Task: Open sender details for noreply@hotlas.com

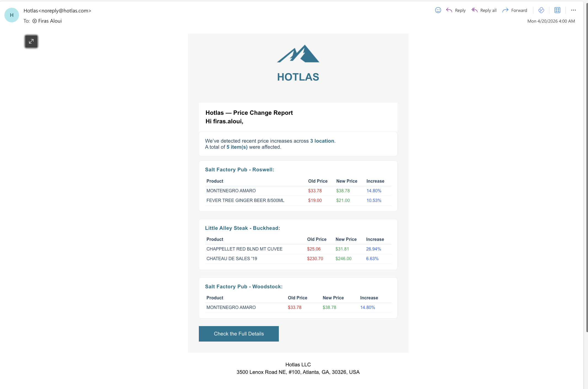Action: (57, 11)
